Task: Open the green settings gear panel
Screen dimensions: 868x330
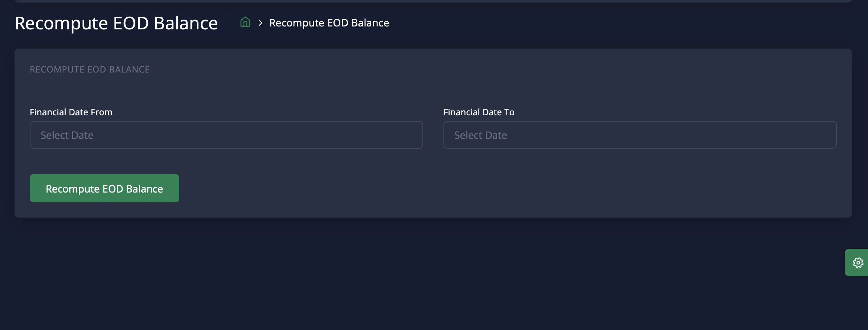Action: 858,263
